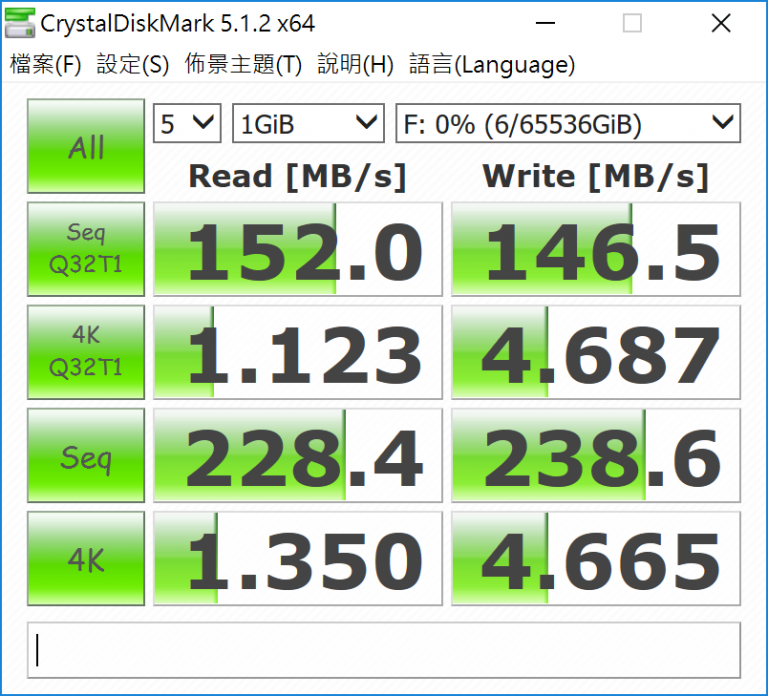Viewport: 768px width, 696px height.
Task: Run all benchmarks with the All button
Action: 86,146
